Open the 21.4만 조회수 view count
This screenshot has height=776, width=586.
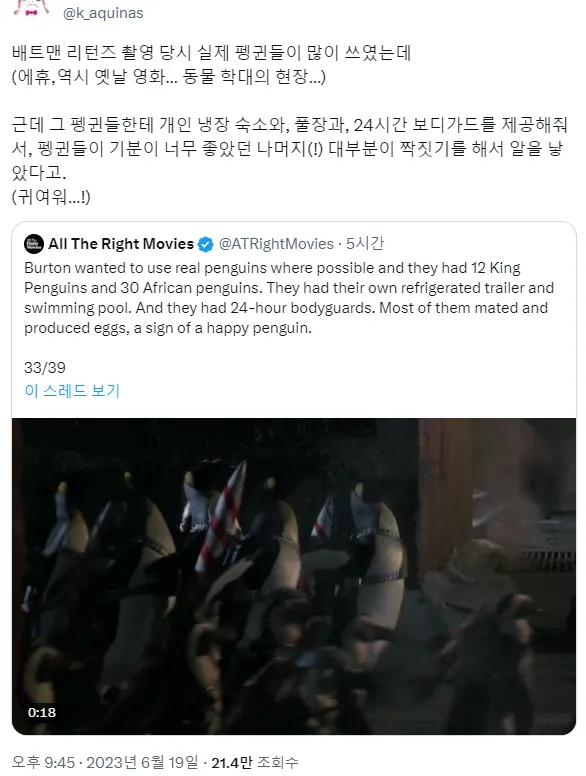[255, 763]
